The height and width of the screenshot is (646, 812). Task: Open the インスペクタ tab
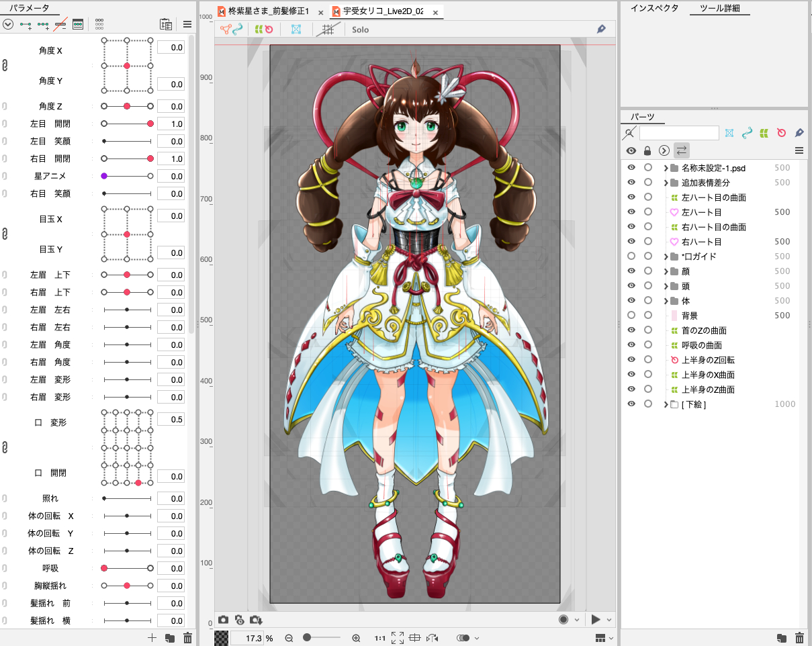tap(655, 9)
